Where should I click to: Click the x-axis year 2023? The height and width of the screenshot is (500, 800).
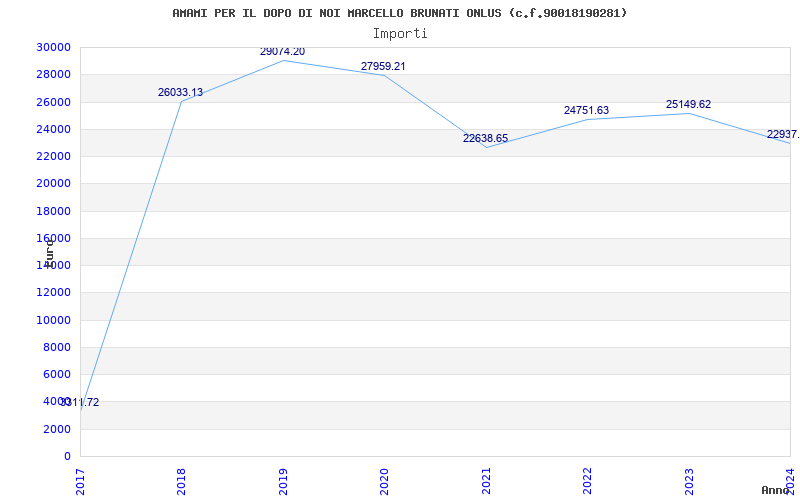click(x=689, y=482)
